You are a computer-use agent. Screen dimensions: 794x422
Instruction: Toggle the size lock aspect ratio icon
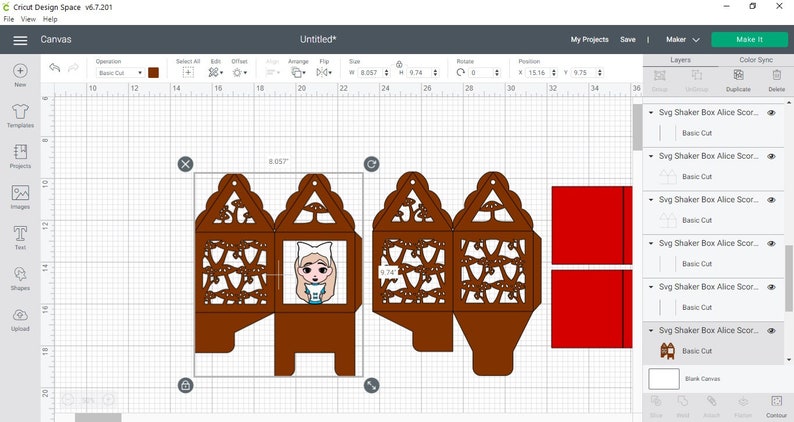pyautogui.click(x=399, y=64)
